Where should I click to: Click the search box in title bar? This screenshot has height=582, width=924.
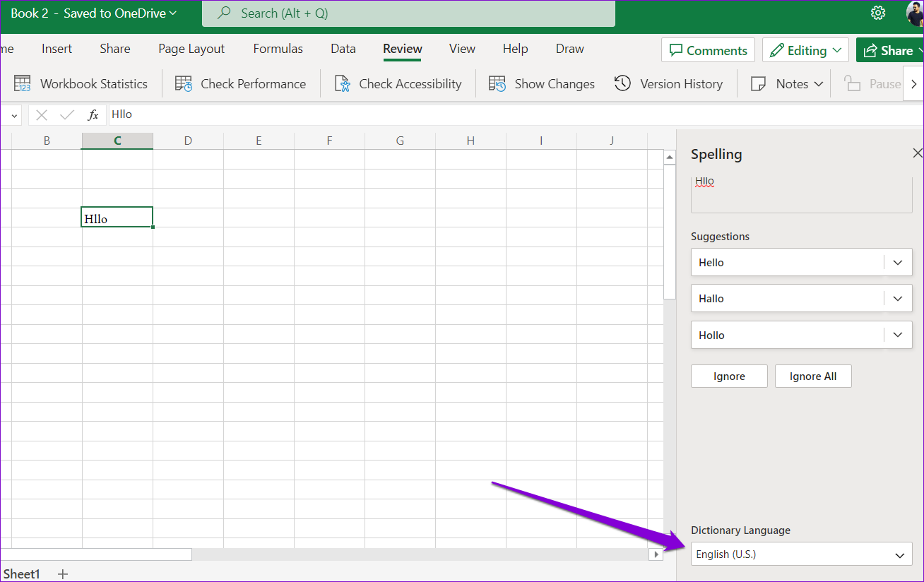408,13
